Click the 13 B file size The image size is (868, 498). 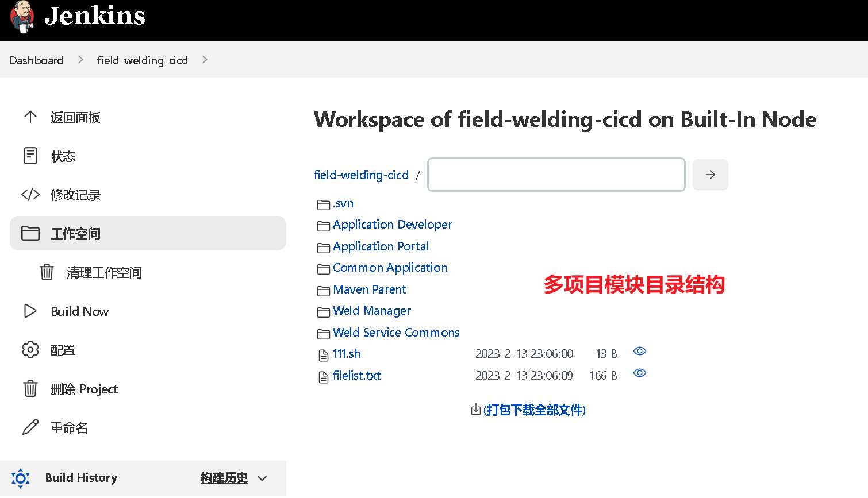click(606, 354)
